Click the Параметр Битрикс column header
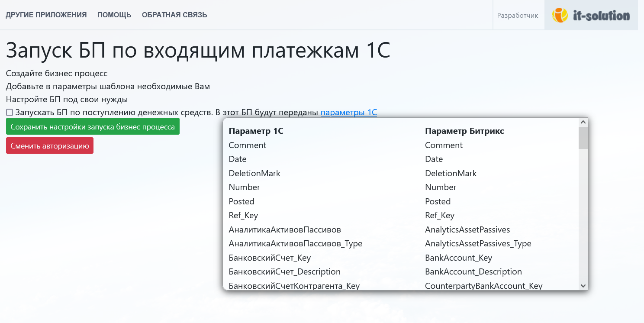The image size is (644, 323). 464,131
